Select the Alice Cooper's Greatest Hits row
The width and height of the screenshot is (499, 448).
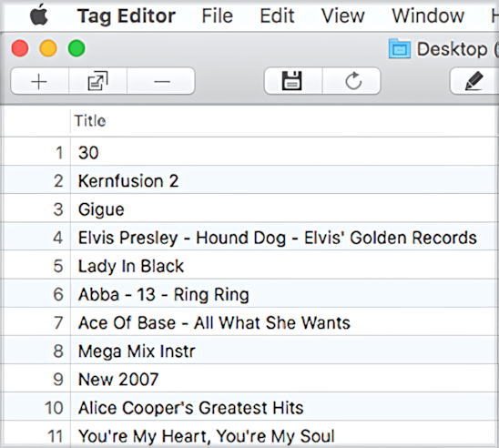coord(249,408)
